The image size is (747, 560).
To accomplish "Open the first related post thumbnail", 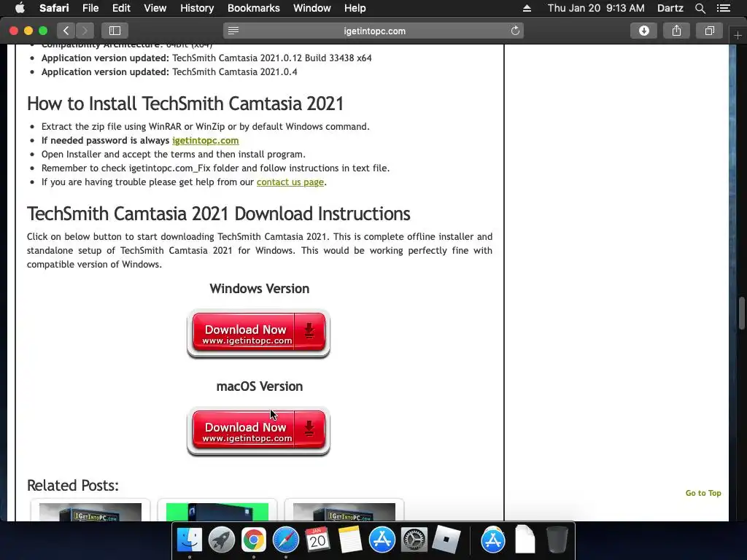I will point(90,511).
